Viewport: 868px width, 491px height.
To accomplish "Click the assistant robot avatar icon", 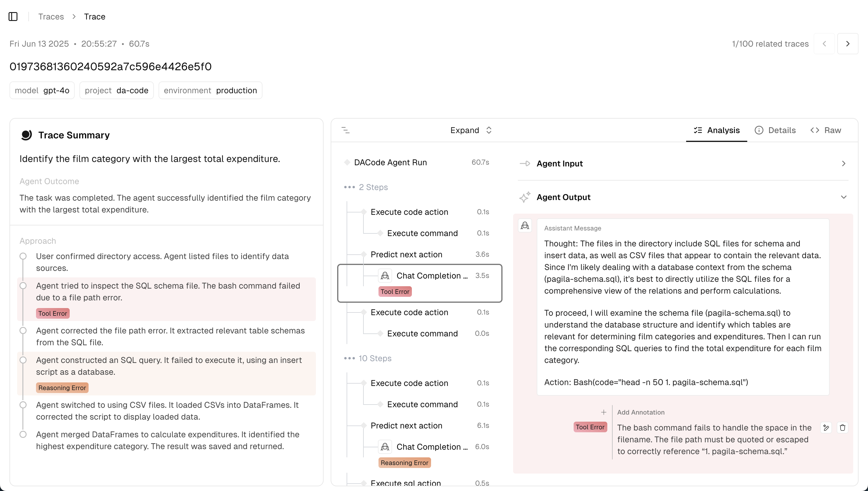I will point(525,226).
